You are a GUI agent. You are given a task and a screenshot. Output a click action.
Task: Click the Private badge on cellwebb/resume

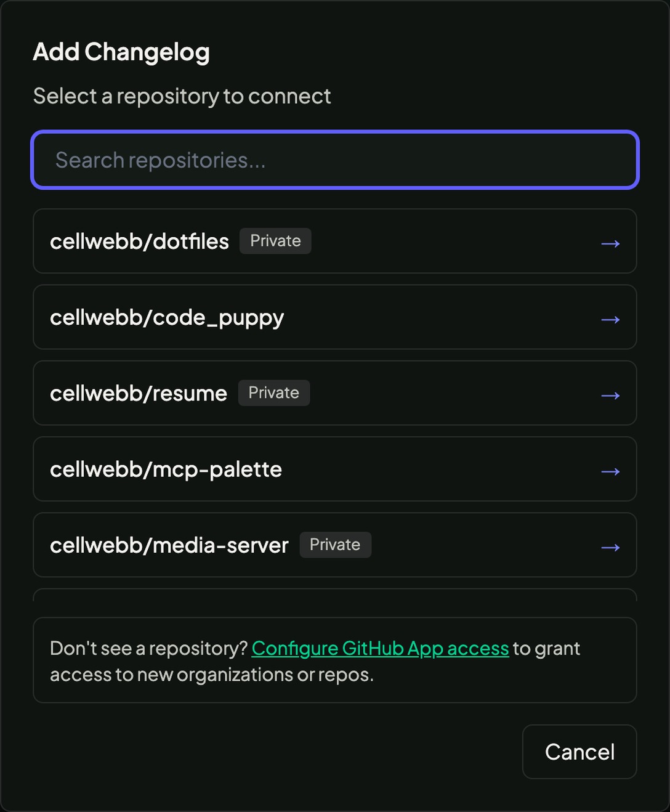pos(273,392)
